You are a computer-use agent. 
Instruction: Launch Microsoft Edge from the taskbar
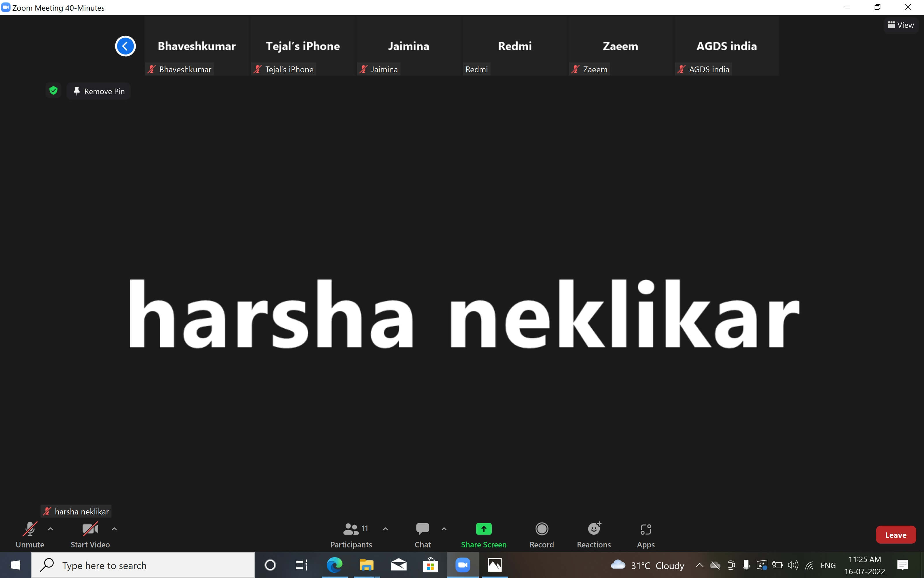point(334,565)
